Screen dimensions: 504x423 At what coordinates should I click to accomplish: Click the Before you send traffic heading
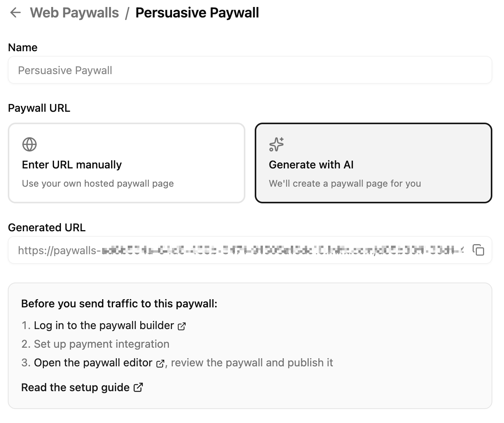pos(120,303)
